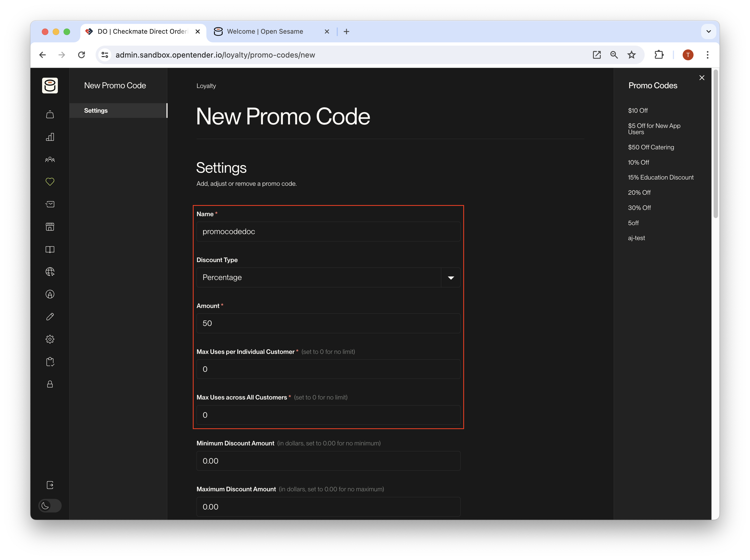Open the orders bag icon in sidebar

pos(50,115)
